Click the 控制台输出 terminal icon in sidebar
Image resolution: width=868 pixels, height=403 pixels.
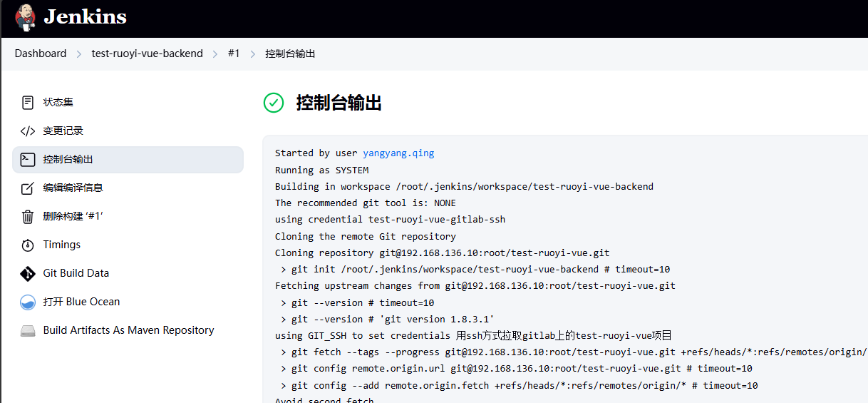28,159
